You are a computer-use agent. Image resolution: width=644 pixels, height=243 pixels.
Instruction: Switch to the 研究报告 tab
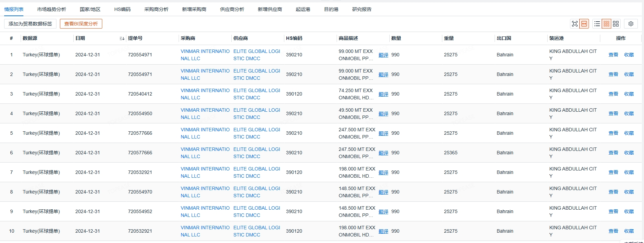361,9
